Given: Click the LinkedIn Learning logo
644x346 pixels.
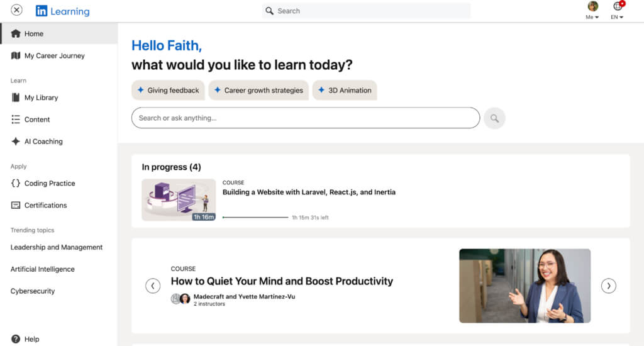Looking at the screenshot, I should [62, 11].
